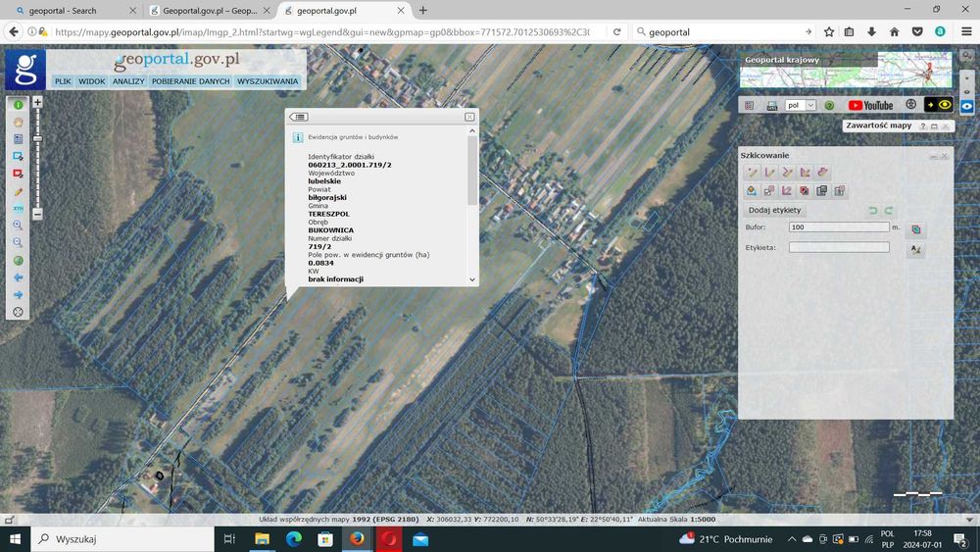Viewport: 980px width, 552px height.
Task: Select the draw polyline sketch tool
Action: pyautogui.click(x=787, y=172)
